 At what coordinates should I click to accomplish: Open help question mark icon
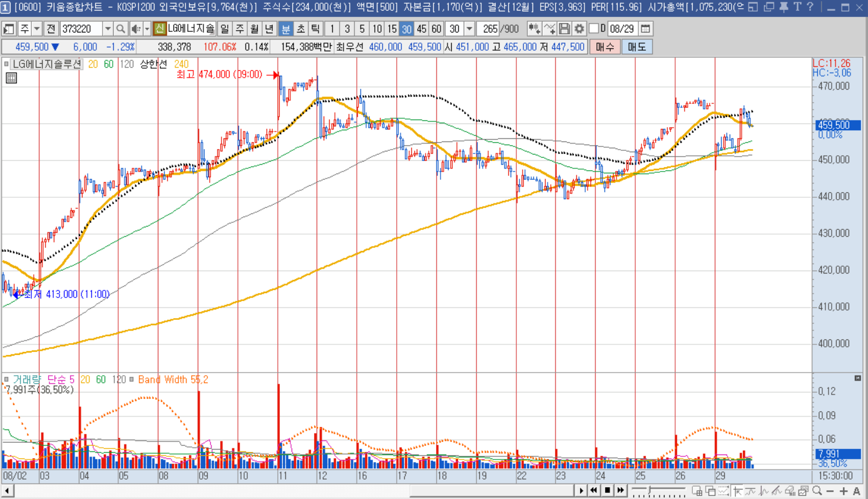tap(810, 8)
